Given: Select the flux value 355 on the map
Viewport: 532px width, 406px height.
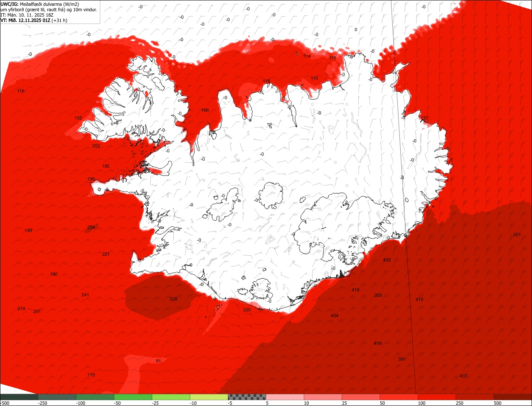Looking at the screenshot, I should pyautogui.click(x=378, y=295).
